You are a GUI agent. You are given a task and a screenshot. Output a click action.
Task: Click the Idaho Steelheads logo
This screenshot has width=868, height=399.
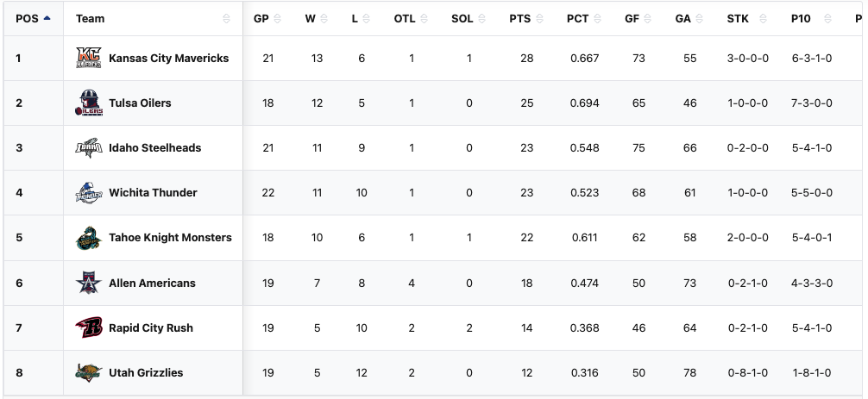tap(89, 148)
